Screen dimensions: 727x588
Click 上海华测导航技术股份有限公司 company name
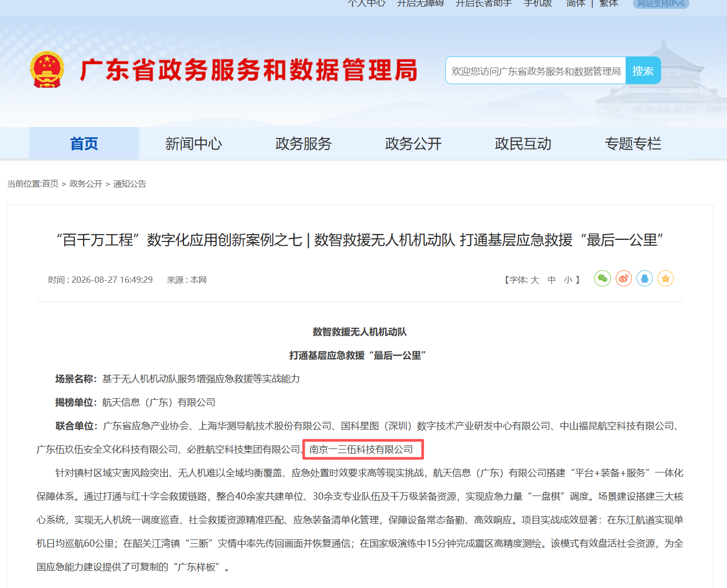pyautogui.click(x=265, y=426)
